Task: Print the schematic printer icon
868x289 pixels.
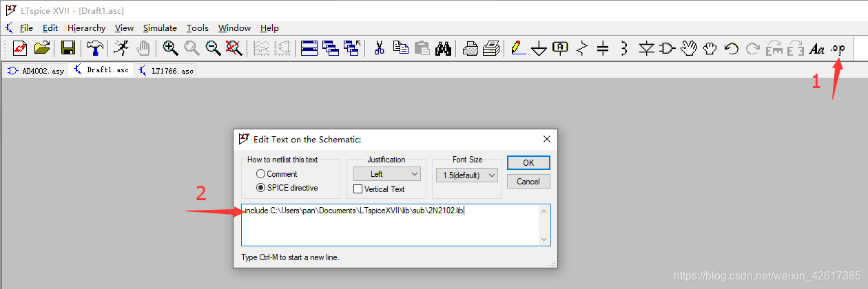Action: point(492,48)
